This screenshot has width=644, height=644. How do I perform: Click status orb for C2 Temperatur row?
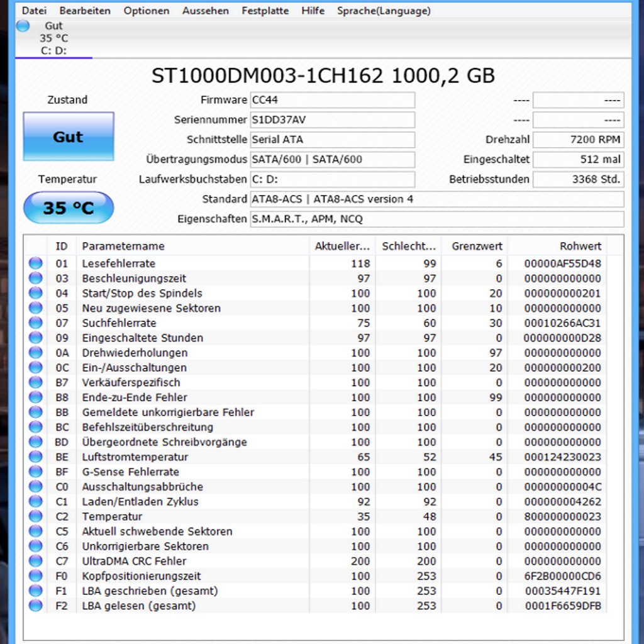[x=36, y=516]
